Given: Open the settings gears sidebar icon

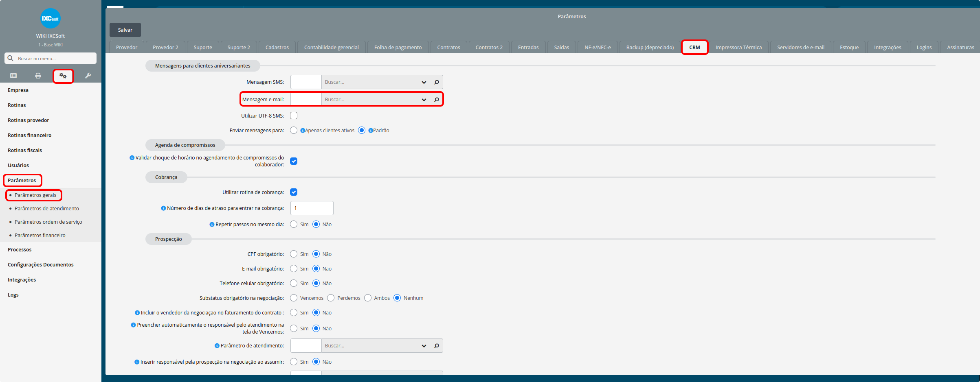Looking at the screenshot, I should [x=63, y=76].
